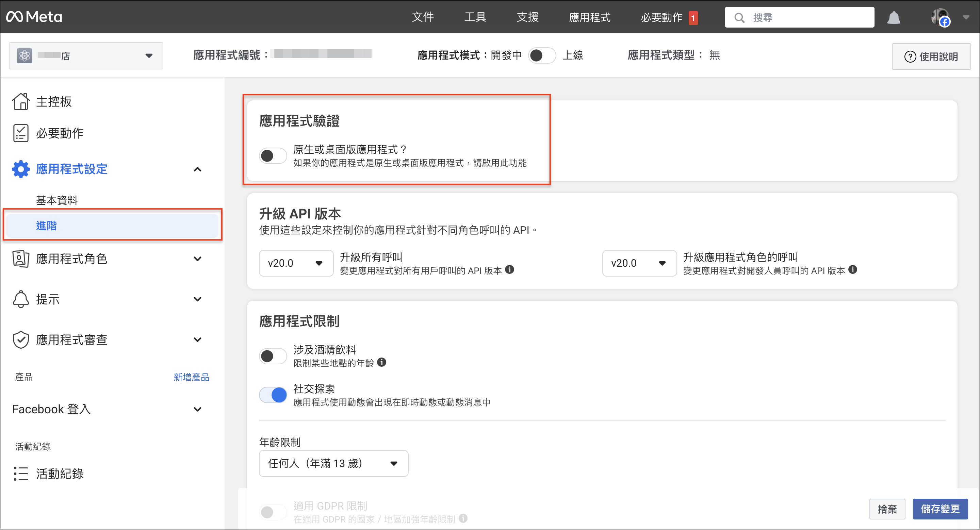Viewport: 980px width, 530px height.
Task: Open 升級應用程式角色的呼叫 version dropdown
Action: coord(639,263)
